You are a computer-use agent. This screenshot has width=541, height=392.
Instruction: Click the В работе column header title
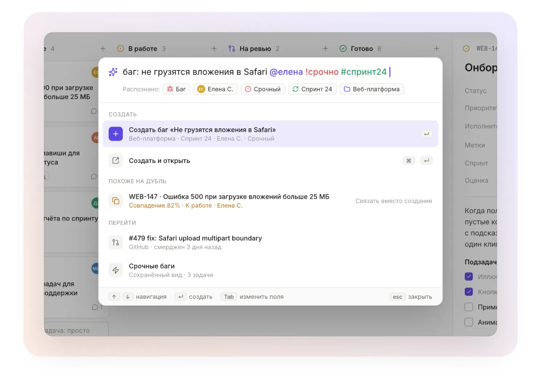(143, 49)
